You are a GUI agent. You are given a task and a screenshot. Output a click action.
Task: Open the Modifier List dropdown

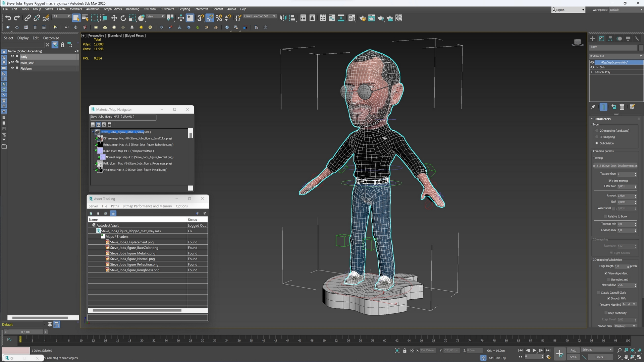pos(616,56)
